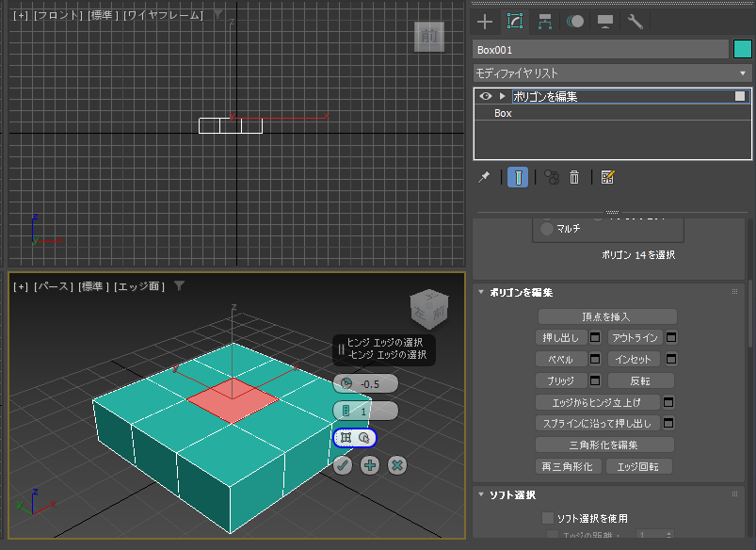Screen dimensions: 756x550
Task: Open the Motion panel tab
Action: pos(575,22)
